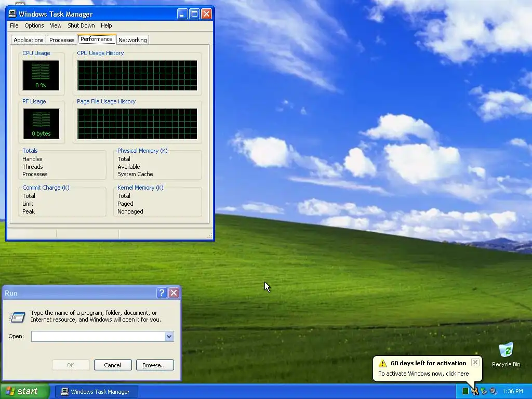Viewport: 532px width, 399px height.
Task: Click the PF Usage gauge showing 0 bytes
Action: pos(41,124)
